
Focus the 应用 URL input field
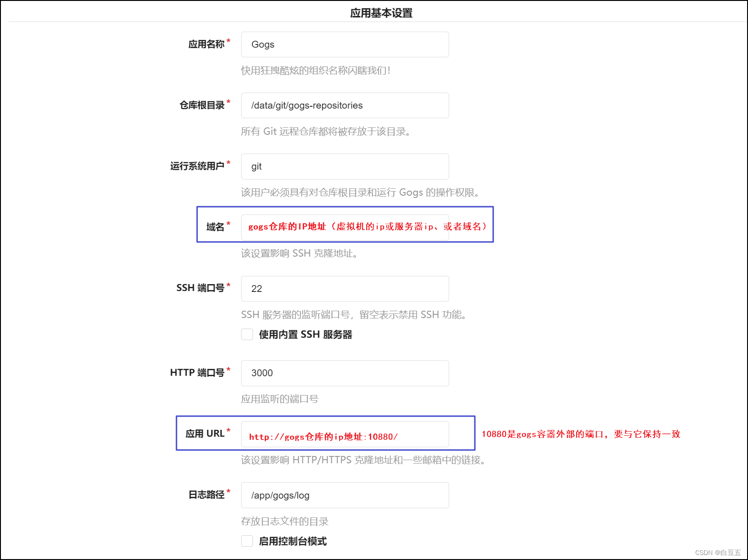tap(345, 434)
